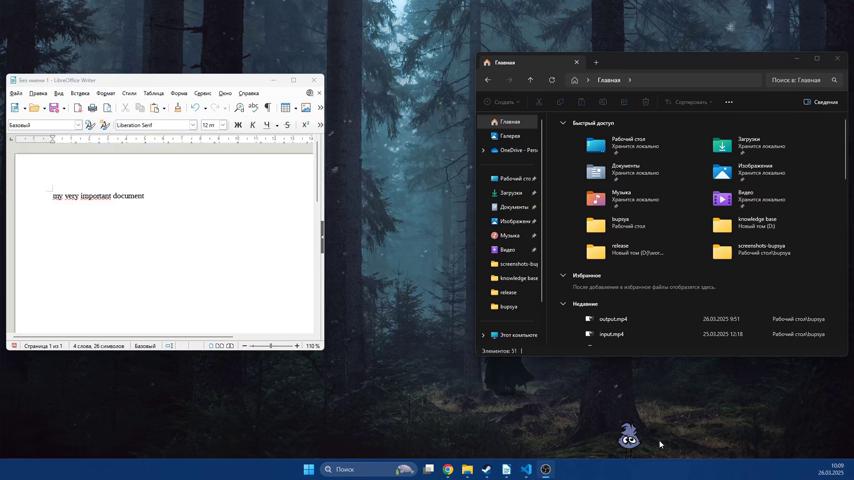Viewport: 854px width, 480px height.
Task: Toggle formatting marks (pilcrow) display
Action: click(x=267, y=108)
